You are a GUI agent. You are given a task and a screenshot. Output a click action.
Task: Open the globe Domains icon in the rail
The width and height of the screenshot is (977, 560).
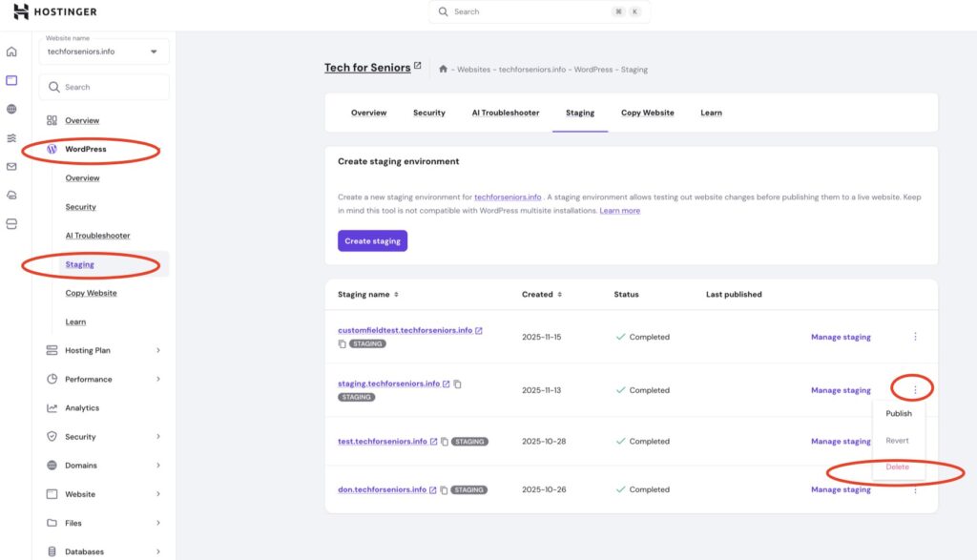click(x=11, y=109)
